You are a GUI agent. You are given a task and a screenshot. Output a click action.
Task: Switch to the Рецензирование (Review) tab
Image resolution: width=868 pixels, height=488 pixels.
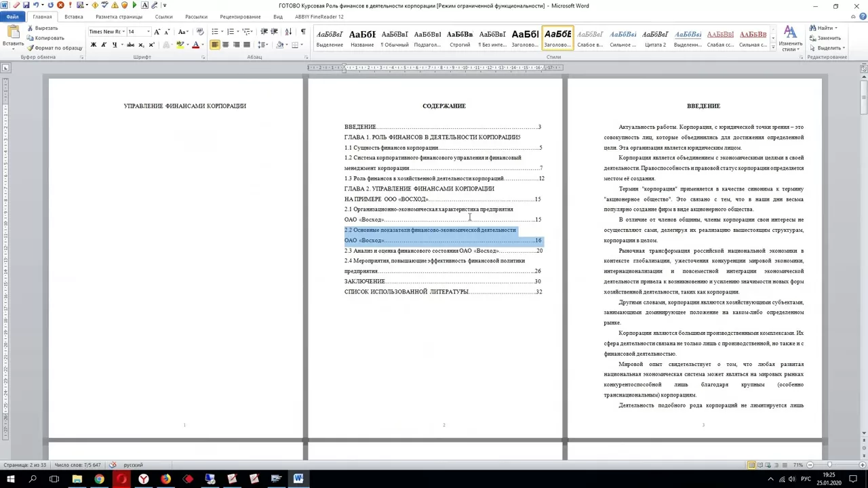tap(240, 16)
